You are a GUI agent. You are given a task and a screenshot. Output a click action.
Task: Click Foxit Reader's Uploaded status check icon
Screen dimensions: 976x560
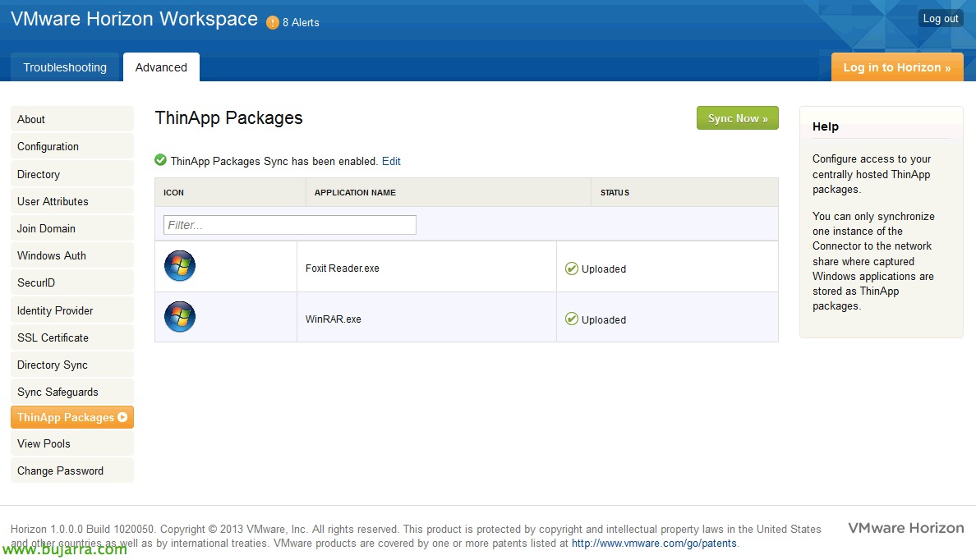coord(572,269)
